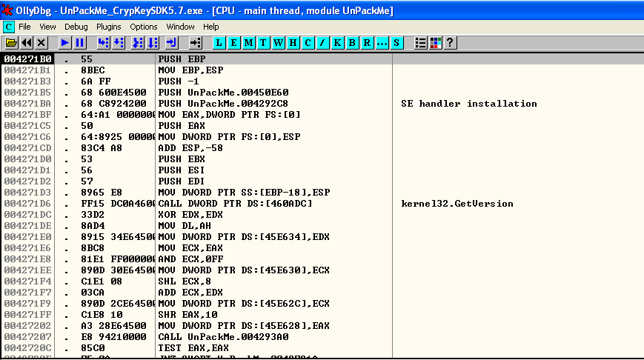Select PUSH EDI instruction
The width and height of the screenshot is (644, 360).
[x=182, y=181]
